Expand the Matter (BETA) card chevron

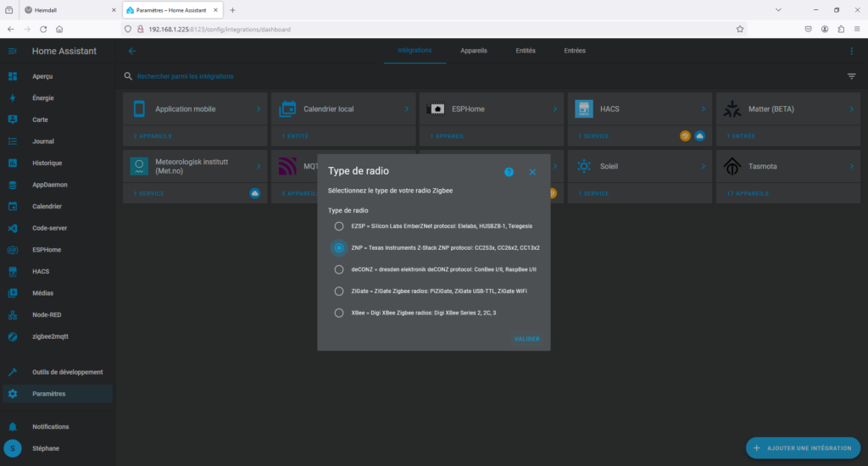851,109
